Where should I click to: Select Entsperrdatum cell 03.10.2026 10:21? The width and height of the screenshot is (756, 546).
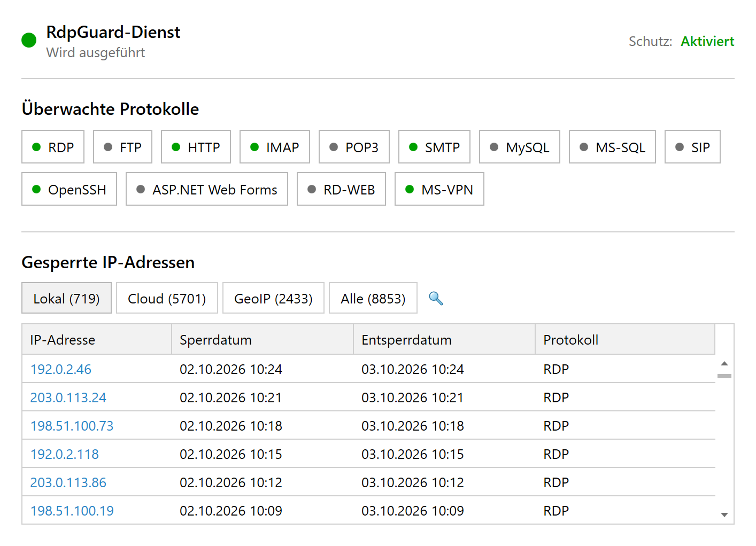pos(413,397)
